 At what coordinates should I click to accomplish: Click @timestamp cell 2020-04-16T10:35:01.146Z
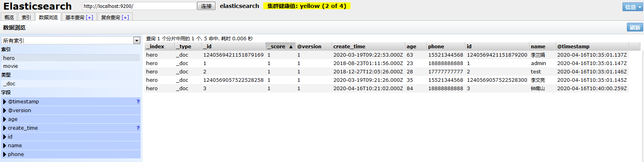[x=592, y=72]
